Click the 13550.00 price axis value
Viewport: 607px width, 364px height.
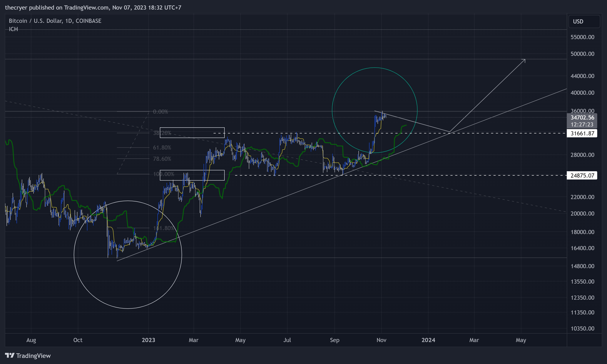point(582,282)
